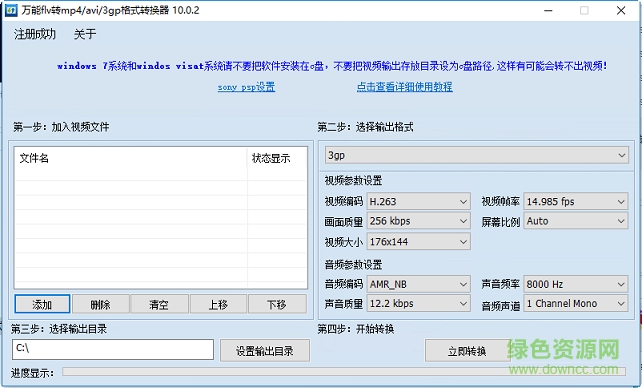Open the 视频大小 176x144 dropdown
The width and height of the screenshot is (642, 388).
418,241
